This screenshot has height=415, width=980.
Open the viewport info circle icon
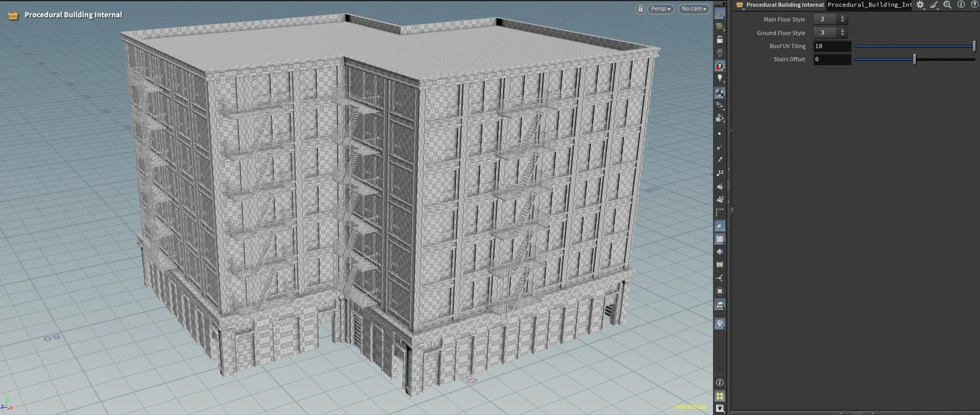tap(720, 383)
